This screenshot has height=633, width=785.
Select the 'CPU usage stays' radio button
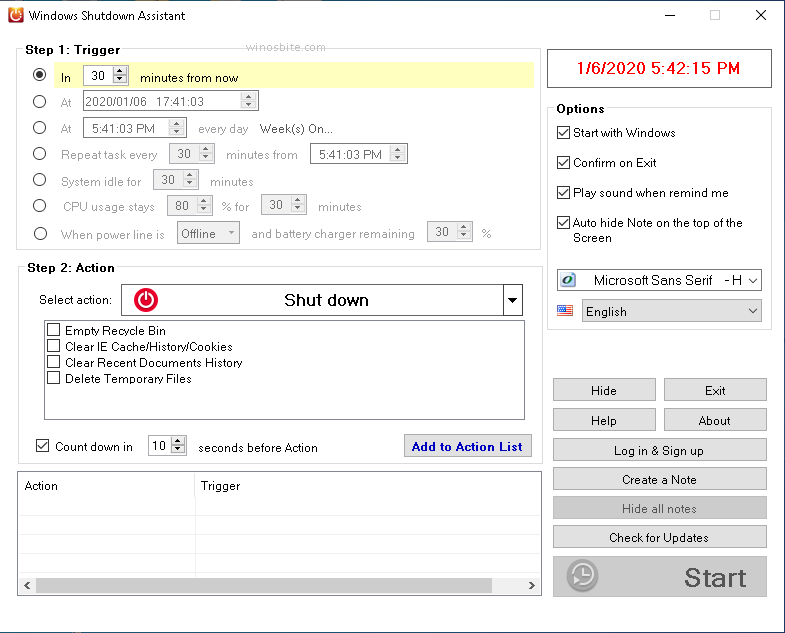pos(40,206)
